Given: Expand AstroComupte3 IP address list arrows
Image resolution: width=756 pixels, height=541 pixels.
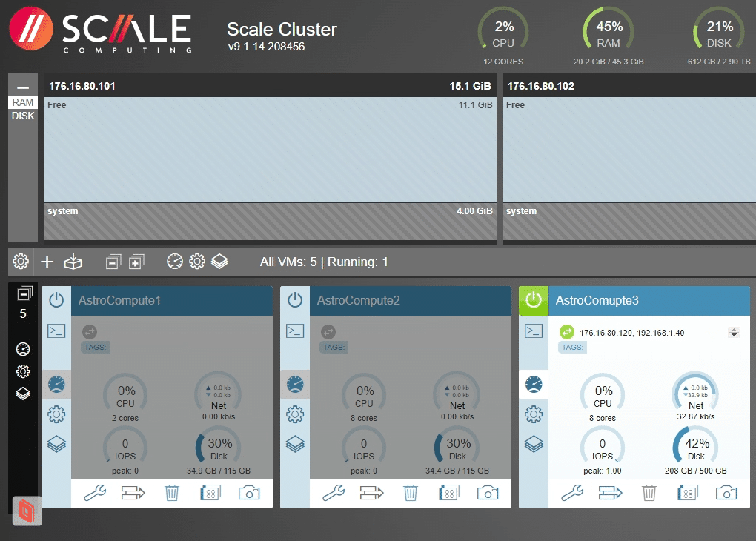Looking at the screenshot, I should 734,333.
